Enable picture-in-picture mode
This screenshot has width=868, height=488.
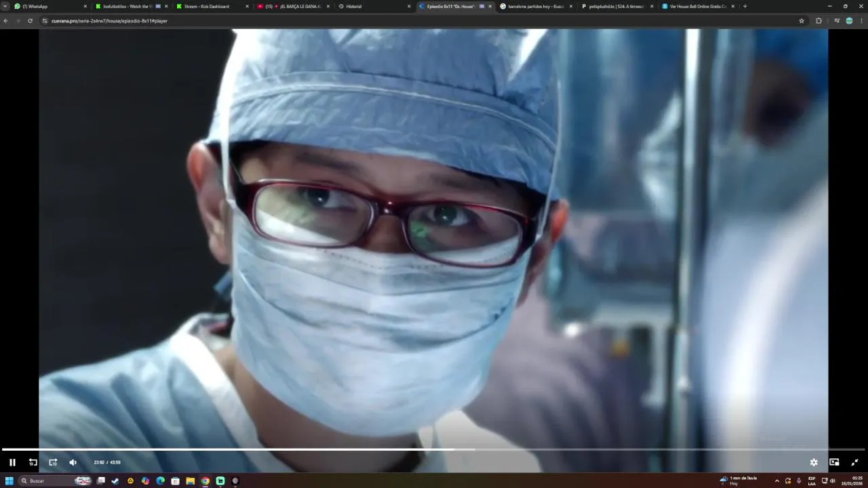pyautogui.click(x=834, y=462)
